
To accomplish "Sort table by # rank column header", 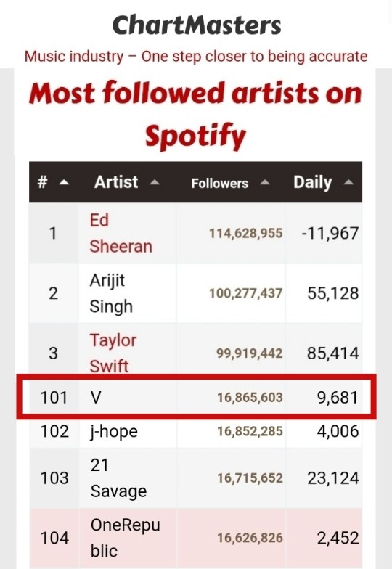I will (42, 181).
